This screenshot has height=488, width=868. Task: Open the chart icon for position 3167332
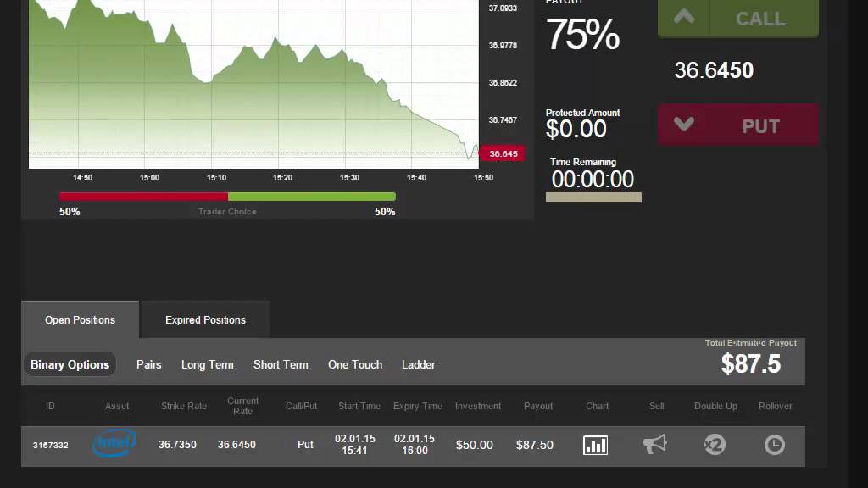pos(596,445)
